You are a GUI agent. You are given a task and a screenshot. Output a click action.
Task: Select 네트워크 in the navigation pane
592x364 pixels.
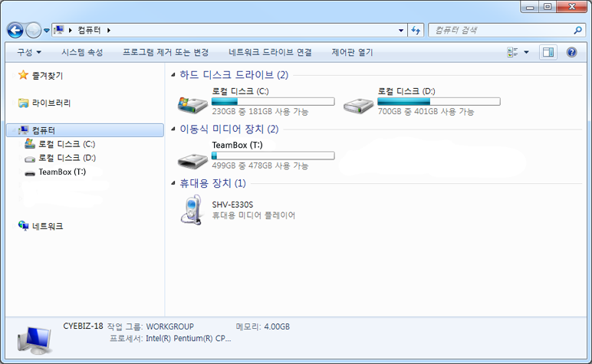coord(48,226)
